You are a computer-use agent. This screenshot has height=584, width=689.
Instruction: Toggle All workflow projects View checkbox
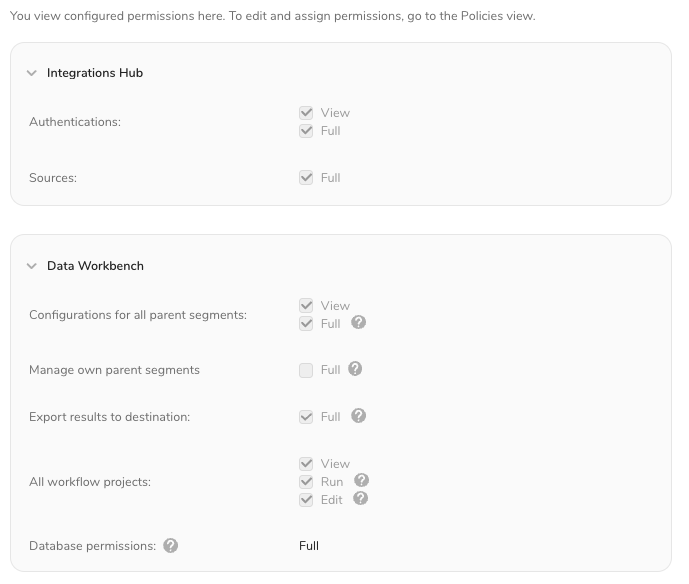(307, 464)
